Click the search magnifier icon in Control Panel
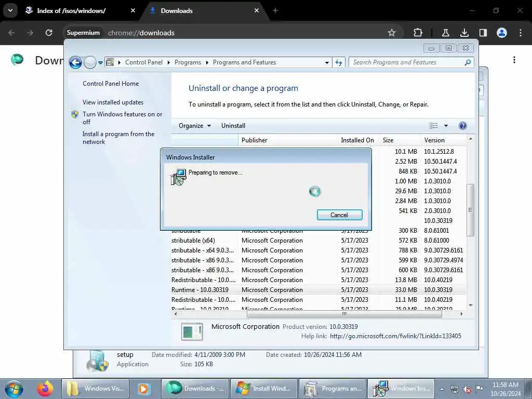The height and width of the screenshot is (399, 532). click(468, 62)
